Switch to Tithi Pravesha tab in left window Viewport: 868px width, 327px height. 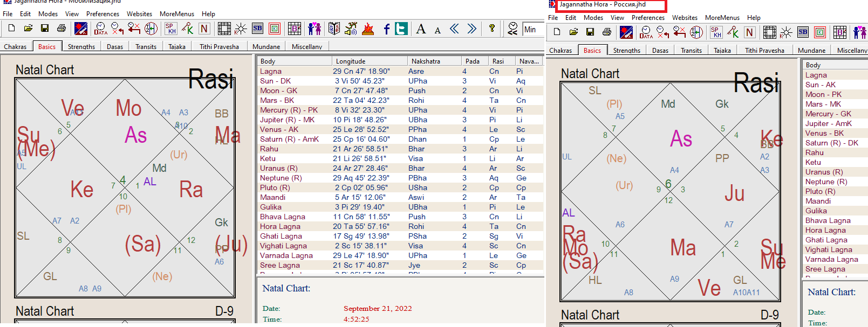(219, 46)
